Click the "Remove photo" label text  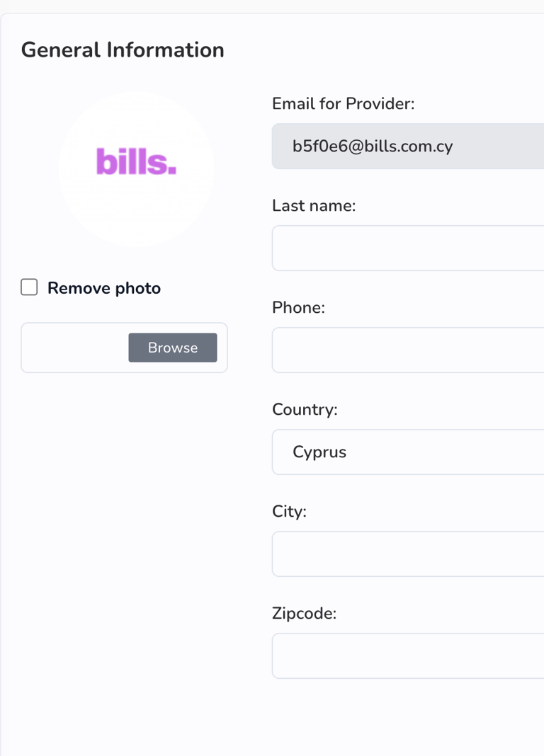(x=104, y=288)
